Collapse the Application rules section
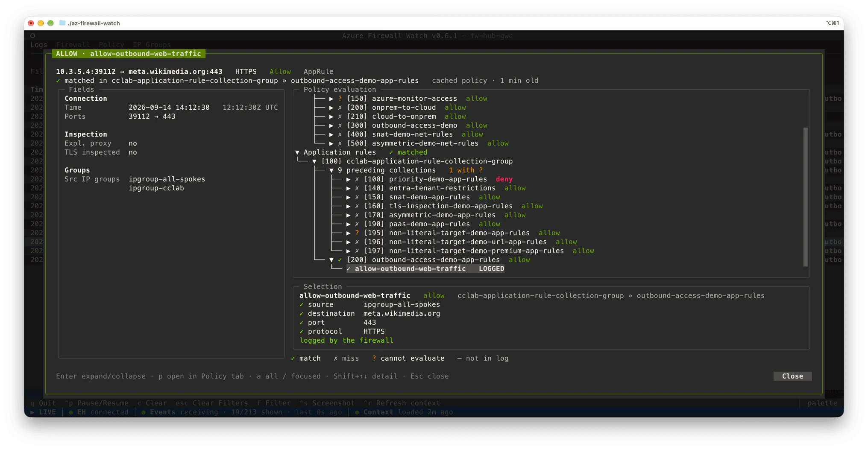 [x=297, y=152]
